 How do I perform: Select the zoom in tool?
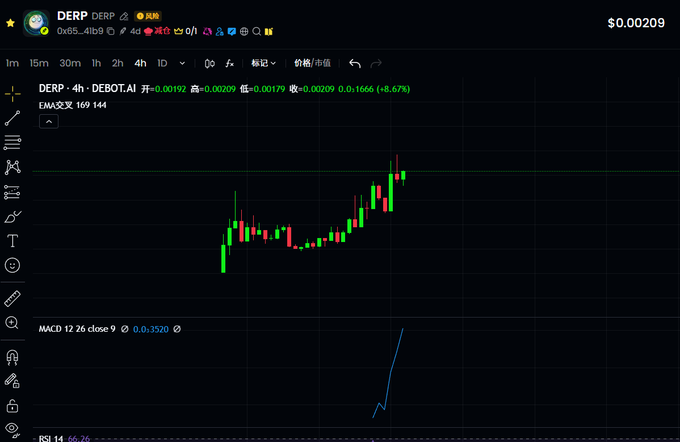point(12,323)
